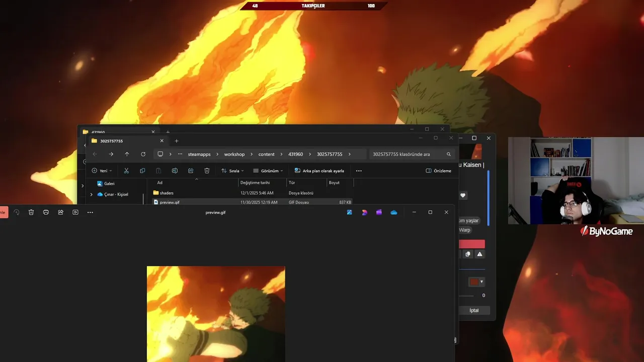The image size is (644, 362).
Task: Rotate the image in Photos viewer
Action: point(16,212)
